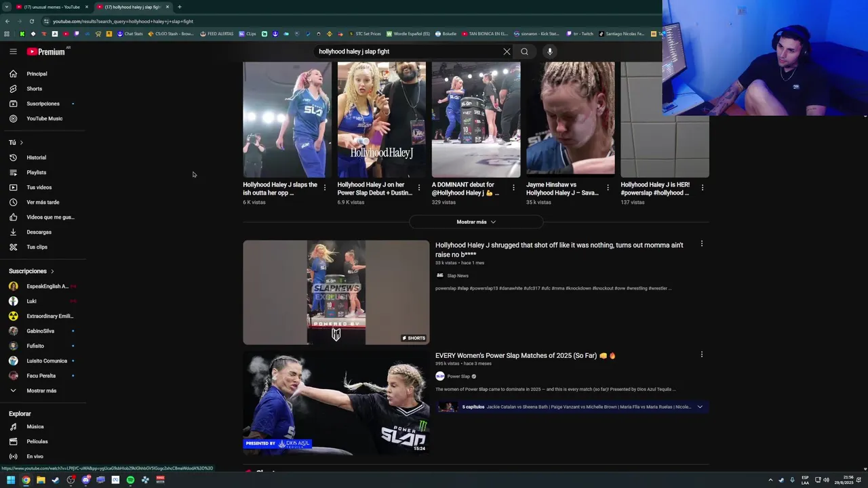868x488 pixels.
Task: Open EspeakEnglish A... channel subscription
Action: pyautogui.click(x=43, y=286)
